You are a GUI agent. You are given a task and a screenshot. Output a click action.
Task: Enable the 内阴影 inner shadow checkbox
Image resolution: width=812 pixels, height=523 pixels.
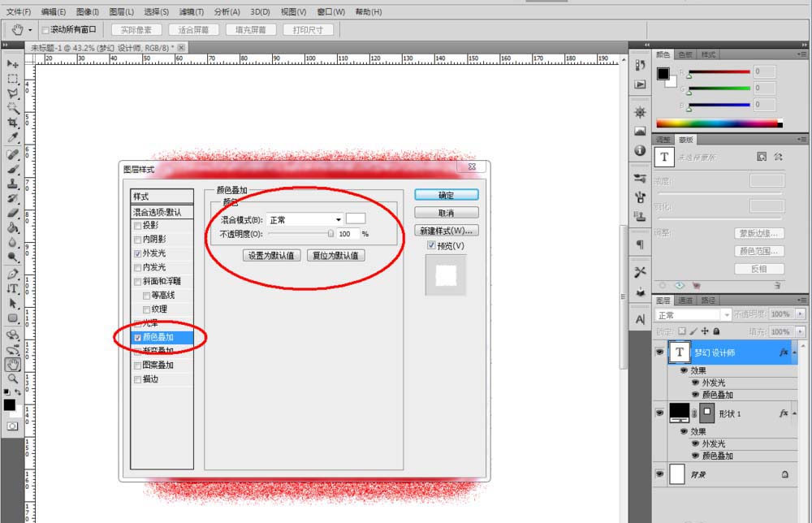[137, 240]
